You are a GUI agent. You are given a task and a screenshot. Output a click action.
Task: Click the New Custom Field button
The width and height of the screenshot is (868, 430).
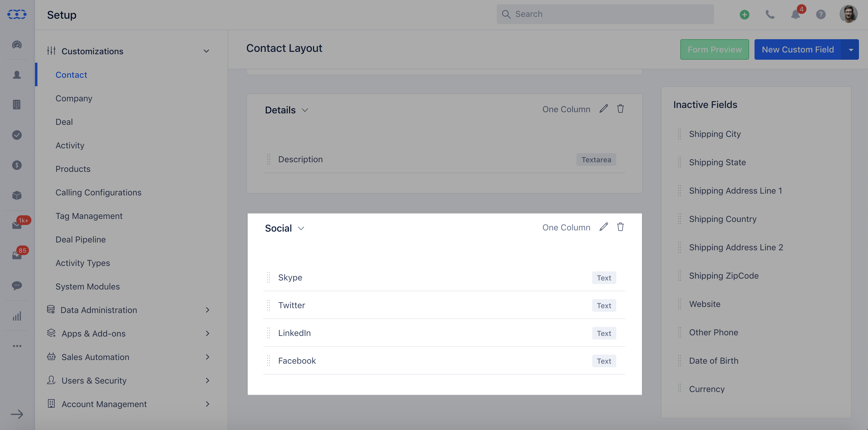[798, 49]
